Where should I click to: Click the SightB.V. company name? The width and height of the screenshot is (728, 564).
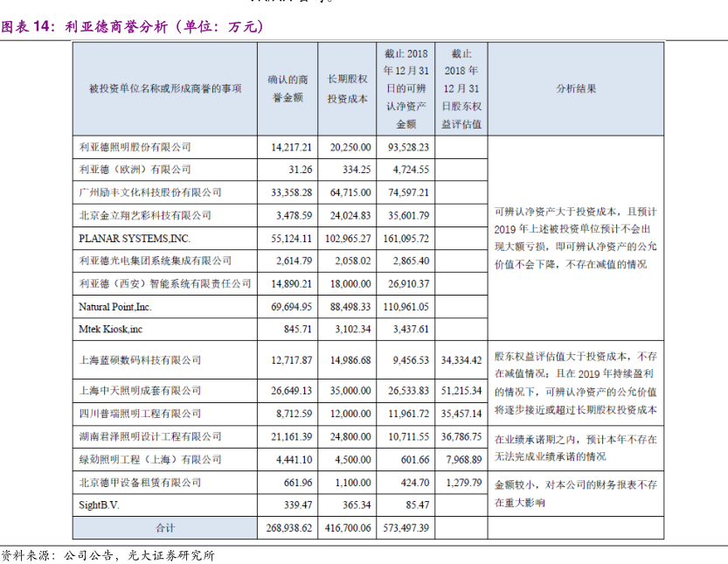99,505
